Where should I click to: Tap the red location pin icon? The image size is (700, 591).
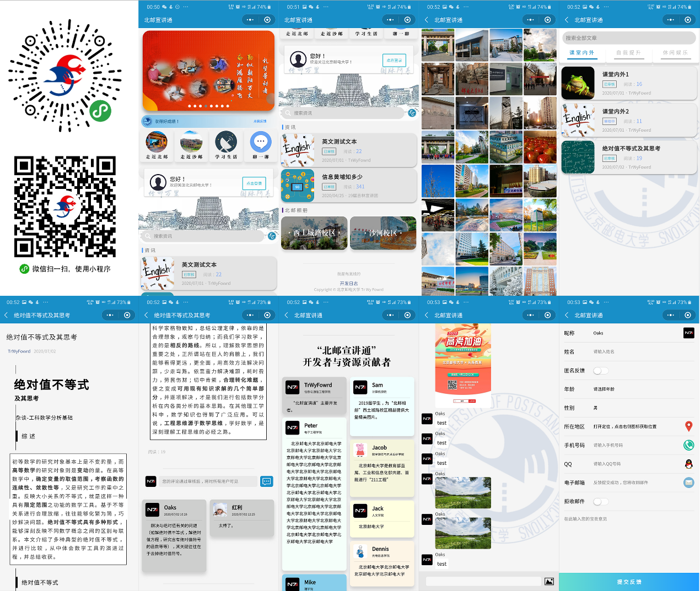(688, 426)
